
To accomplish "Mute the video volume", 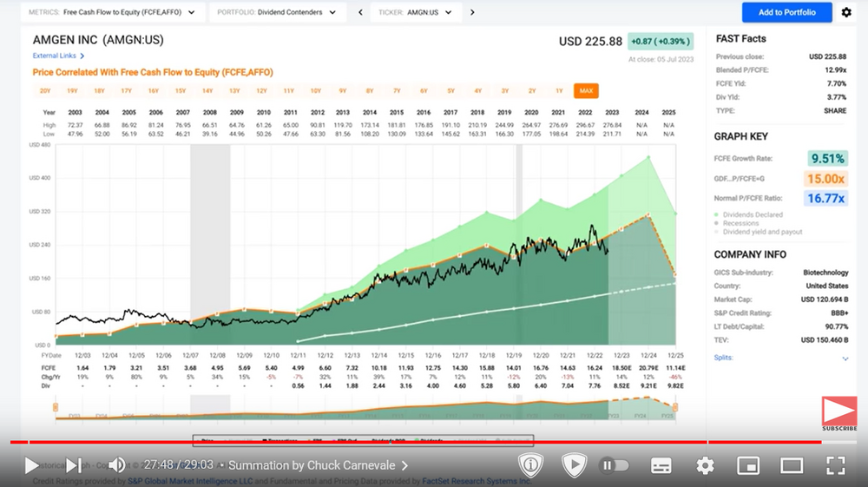I will 117,465.
